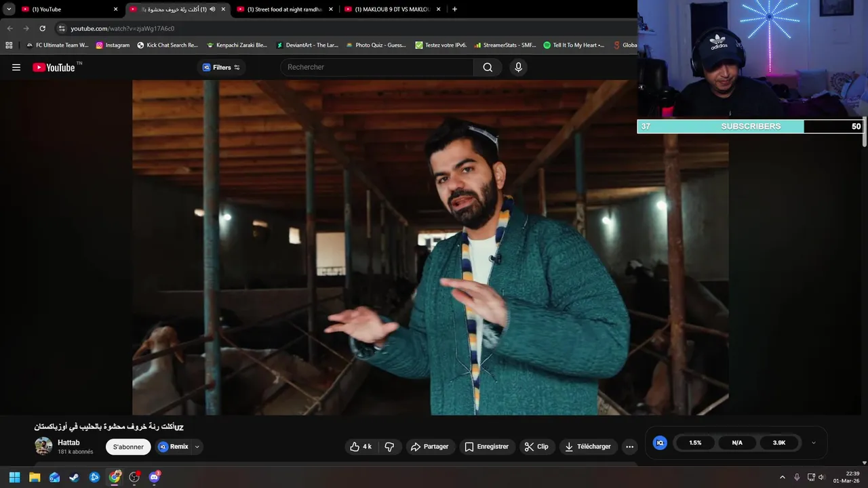Open 'Tell It To My Heart' Spotify bookmark
868x488 pixels.
pyautogui.click(x=574, y=45)
